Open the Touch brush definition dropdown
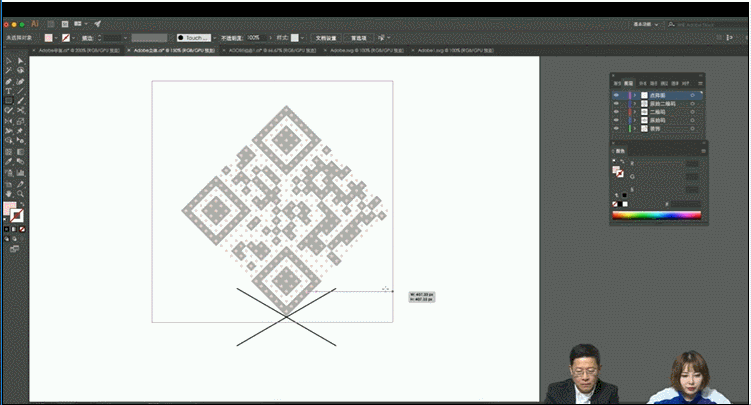Screen dimensions: 751x405 [x=215, y=38]
